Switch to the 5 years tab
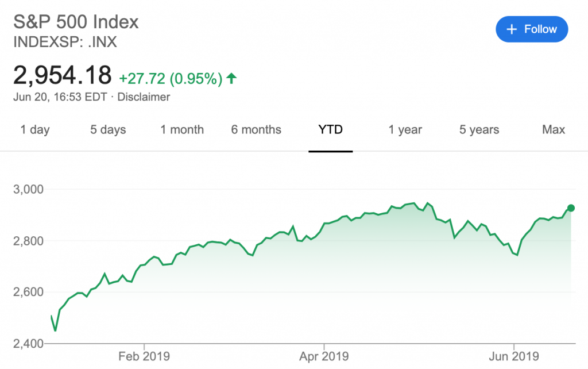588x369 pixels. 479,129
